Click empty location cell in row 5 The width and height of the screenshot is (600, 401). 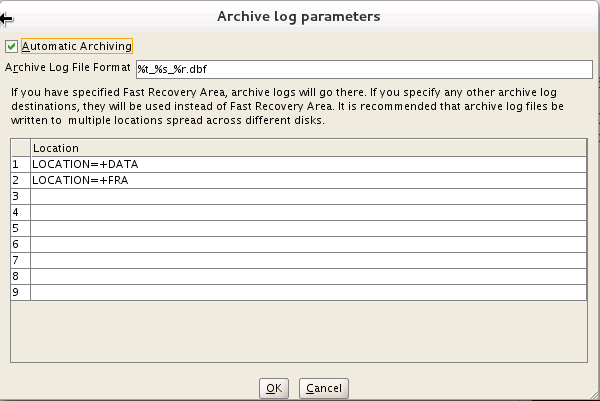308,228
